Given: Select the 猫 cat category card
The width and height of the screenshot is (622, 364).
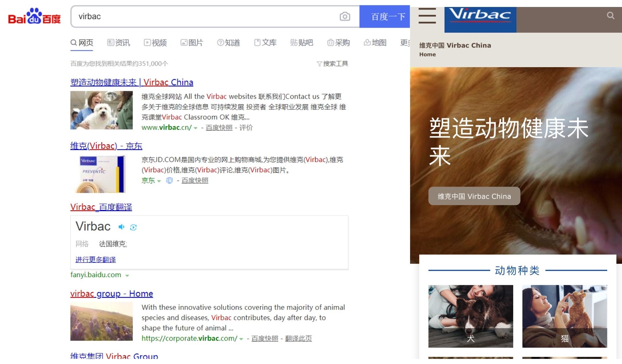Looking at the screenshot, I should click(565, 316).
